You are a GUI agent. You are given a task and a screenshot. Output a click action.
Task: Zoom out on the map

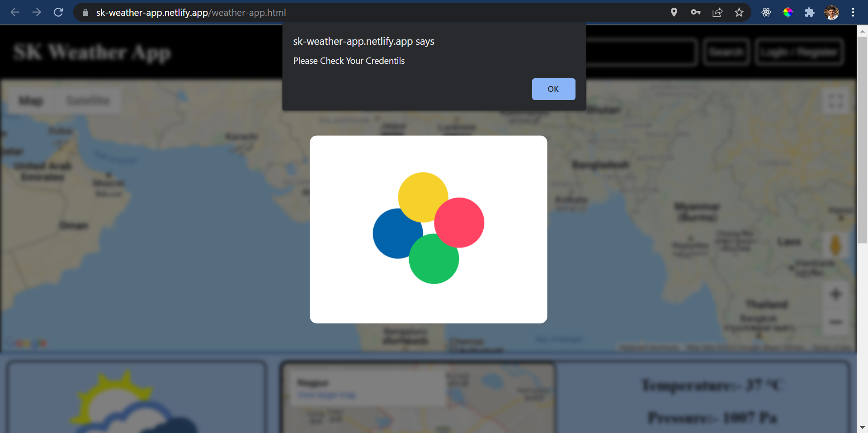835,322
